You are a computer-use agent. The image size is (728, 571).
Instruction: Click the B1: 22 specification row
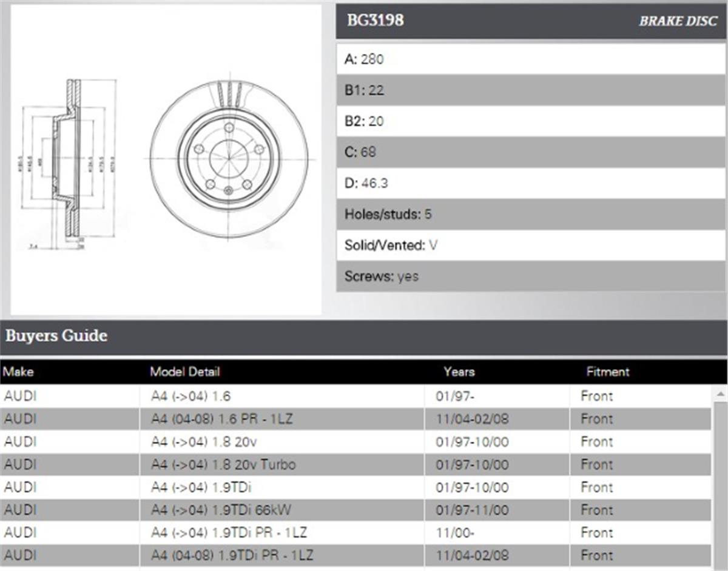click(531, 90)
